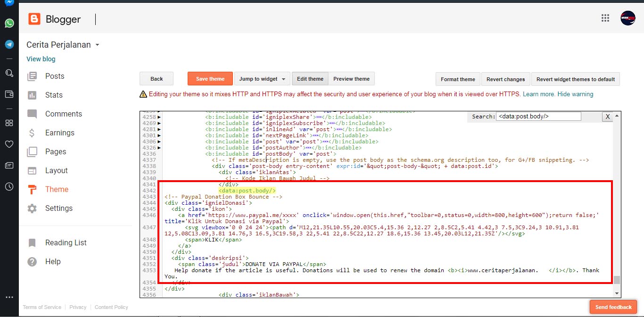Open history clock icon in sidebar

tap(9, 186)
